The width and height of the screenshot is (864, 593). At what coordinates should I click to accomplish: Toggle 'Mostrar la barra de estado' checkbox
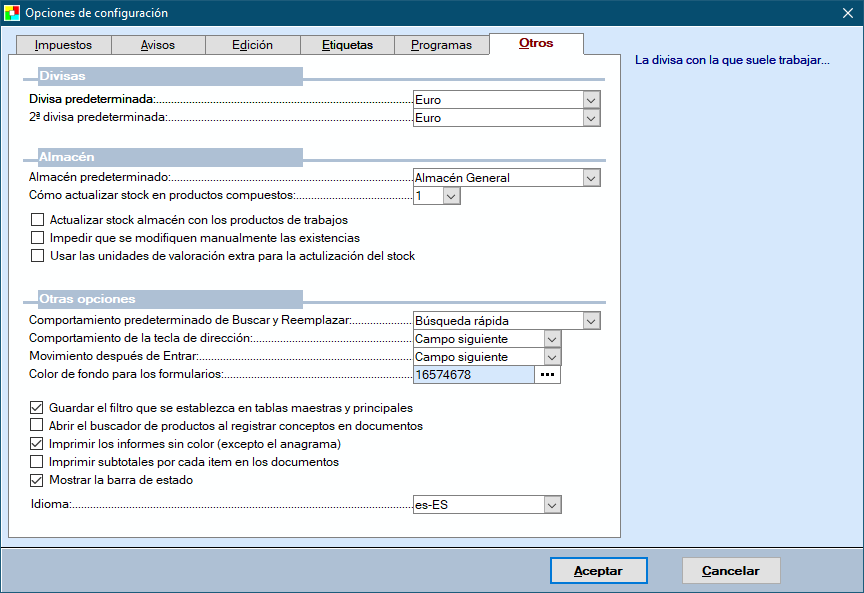(38, 480)
